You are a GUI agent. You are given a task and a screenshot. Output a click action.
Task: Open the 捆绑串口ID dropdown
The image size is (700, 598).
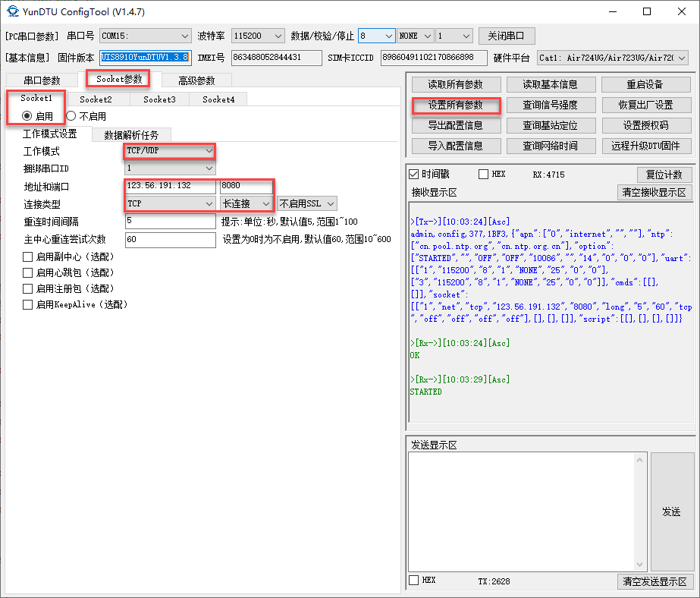[x=170, y=168]
